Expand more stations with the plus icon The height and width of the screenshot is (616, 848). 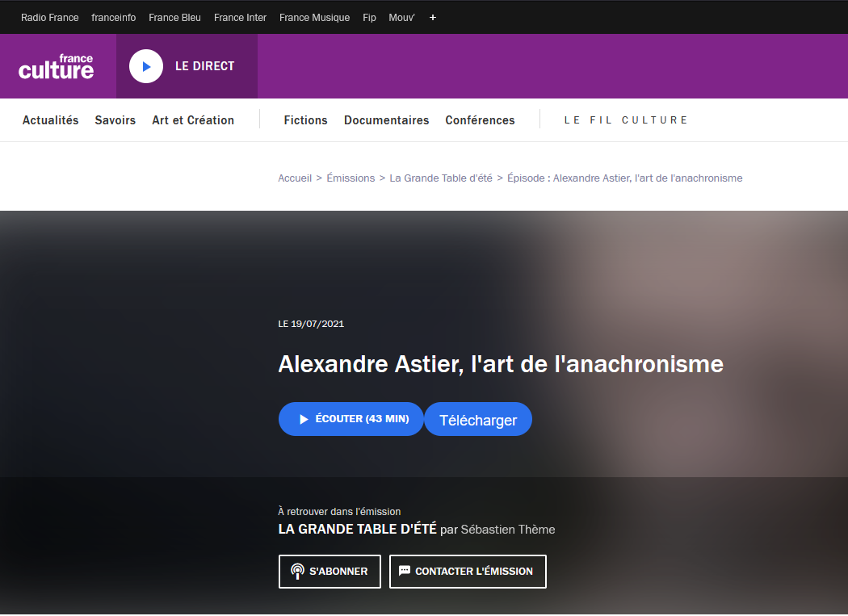point(433,17)
